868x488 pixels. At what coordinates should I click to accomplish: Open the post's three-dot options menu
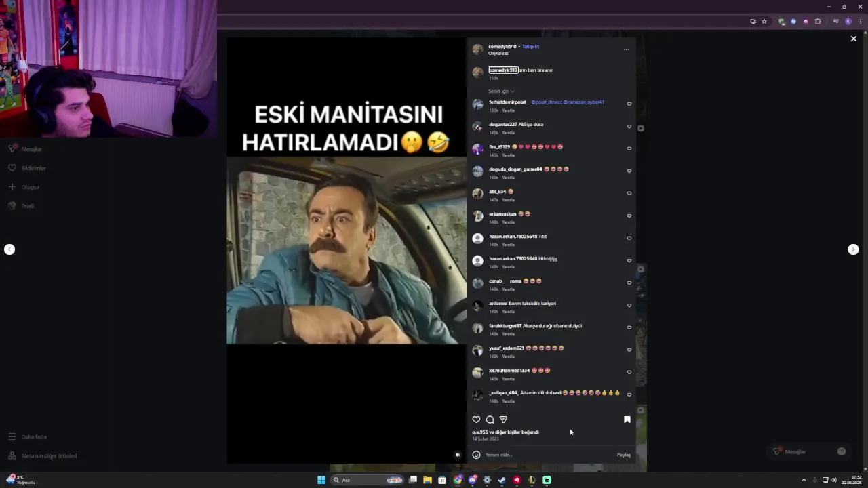tap(626, 49)
